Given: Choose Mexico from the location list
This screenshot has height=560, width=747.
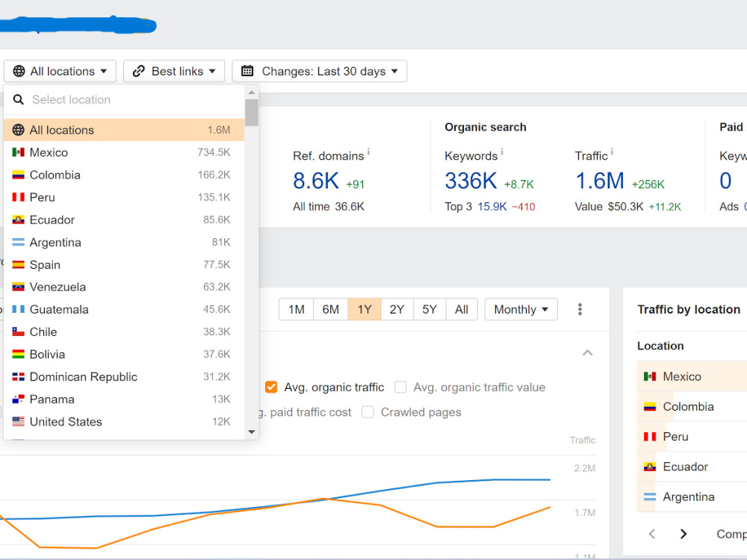Looking at the screenshot, I should [124, 152].
